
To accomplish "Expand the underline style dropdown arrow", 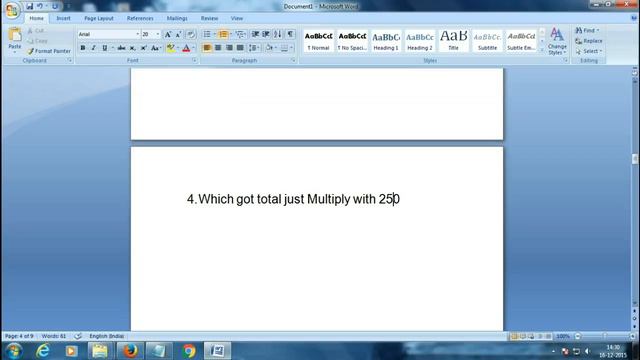I will [x=112, y=48].
